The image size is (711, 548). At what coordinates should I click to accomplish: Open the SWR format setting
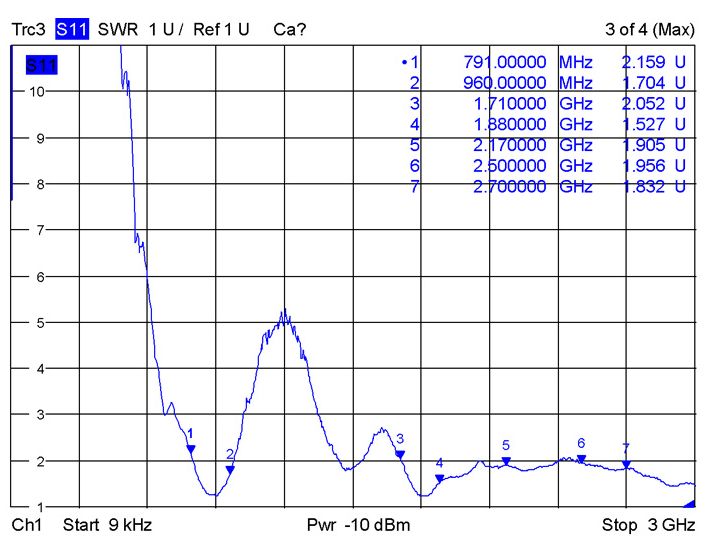point(118,29)
